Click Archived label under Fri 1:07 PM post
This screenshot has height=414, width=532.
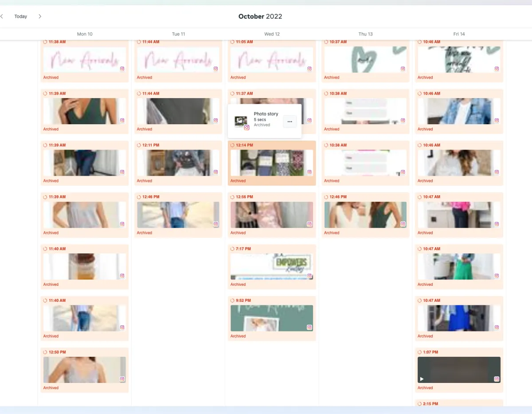(425, 388)
